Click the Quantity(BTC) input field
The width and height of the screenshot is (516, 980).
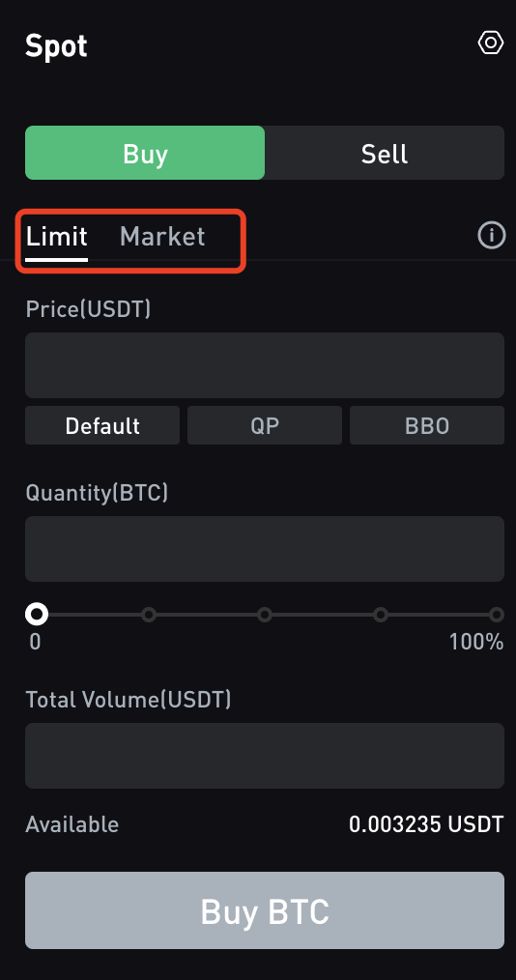[264, 549]
